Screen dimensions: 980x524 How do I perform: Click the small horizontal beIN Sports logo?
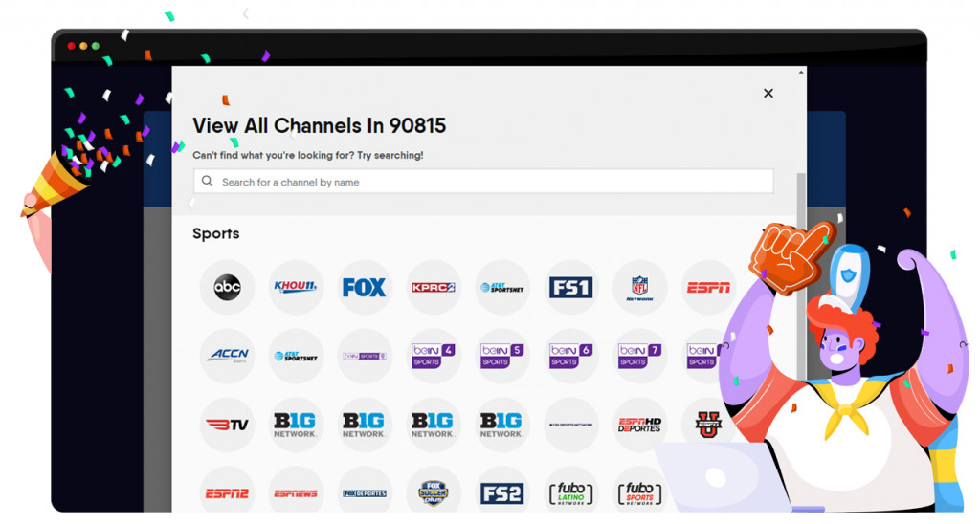tap(365, 356)
